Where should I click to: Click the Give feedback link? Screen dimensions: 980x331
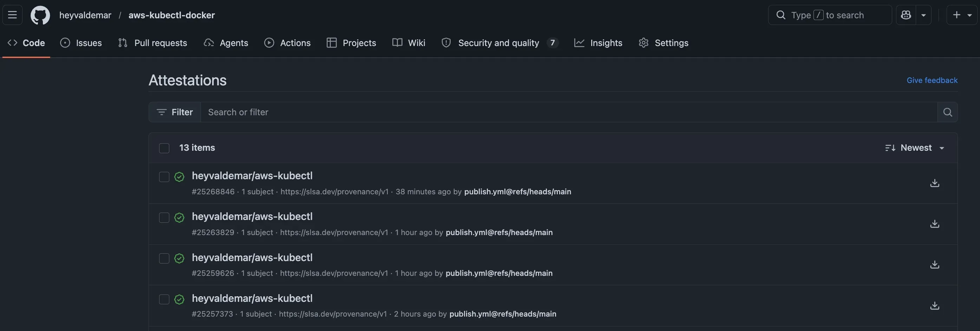[x=932, y=80]
